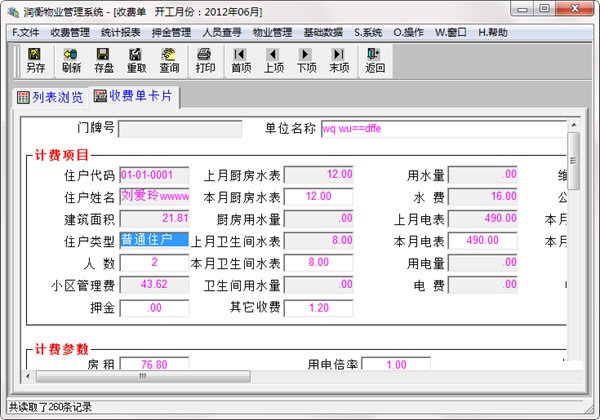Switch to the 列表浏览 tab
600x420 pixels.
[50, 97]
